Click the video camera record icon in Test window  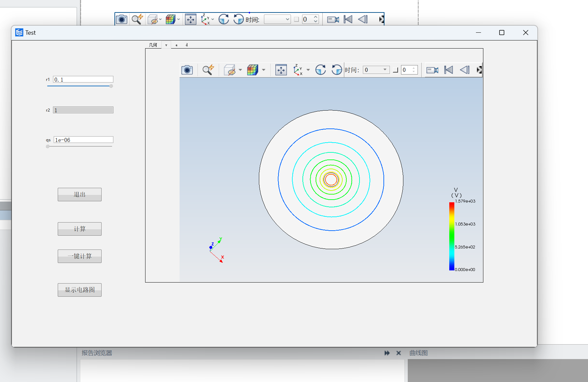pyautogui.click(x=432, y=70)
